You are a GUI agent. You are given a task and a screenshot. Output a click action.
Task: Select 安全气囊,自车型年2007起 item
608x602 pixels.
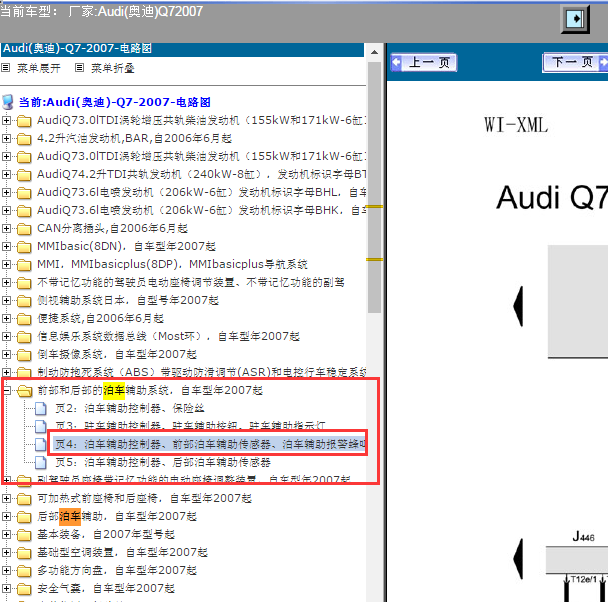click(106, 588)
